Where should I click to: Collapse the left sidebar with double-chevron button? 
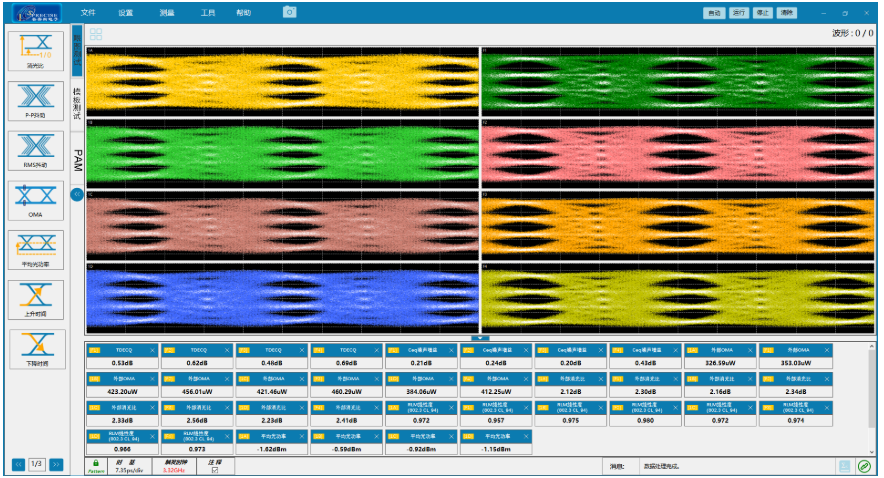tap(77, 194)
